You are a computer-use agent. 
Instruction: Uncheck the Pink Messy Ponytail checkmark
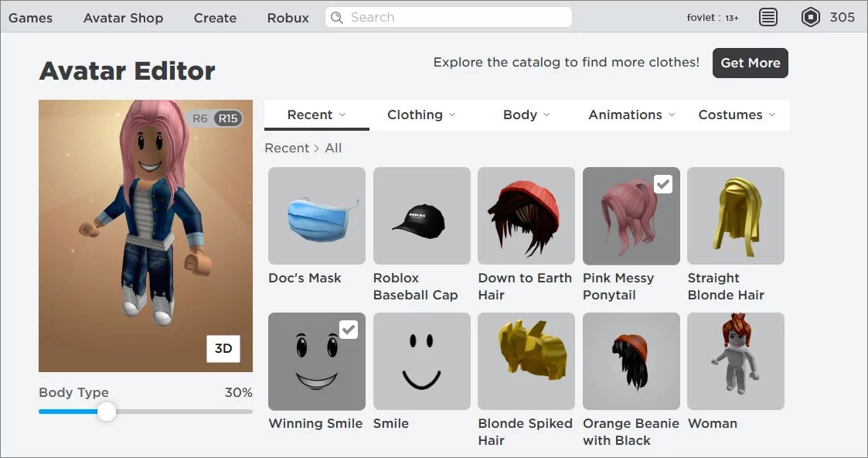pyautogui.click(x=663, y=183)
